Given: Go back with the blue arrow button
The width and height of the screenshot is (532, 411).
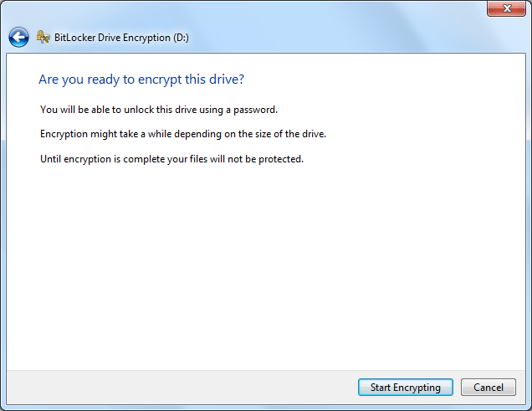Looking at the screenshot, I should click(18, 37).
